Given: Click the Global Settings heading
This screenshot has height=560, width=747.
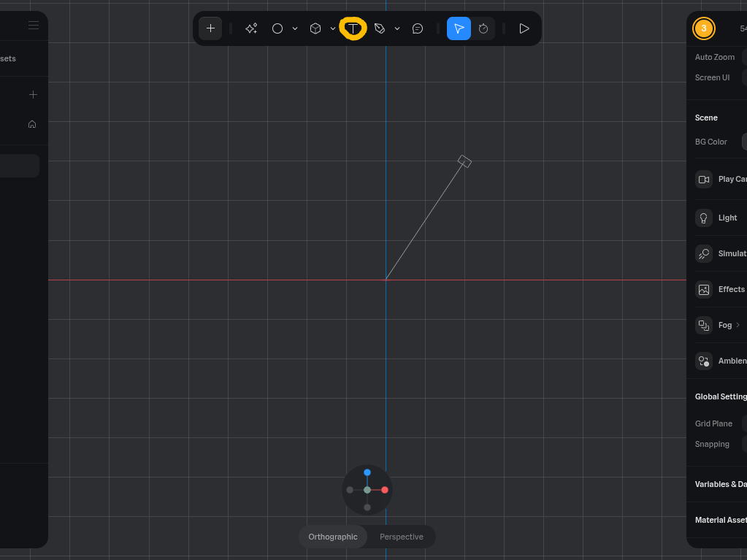Looking at the screenshot, I should [721, 396].
